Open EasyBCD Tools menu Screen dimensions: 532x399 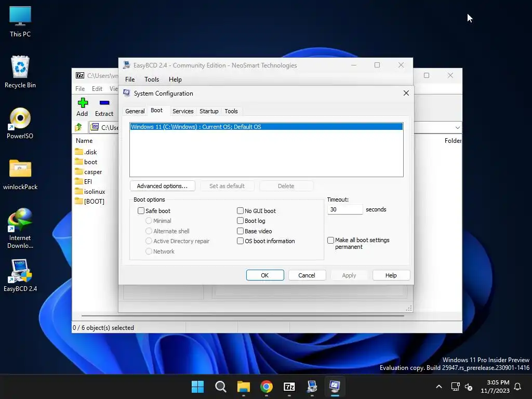click(152, 79)
